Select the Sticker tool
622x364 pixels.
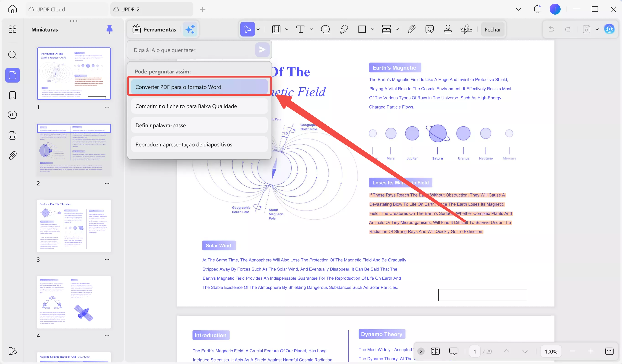(430, 29)
